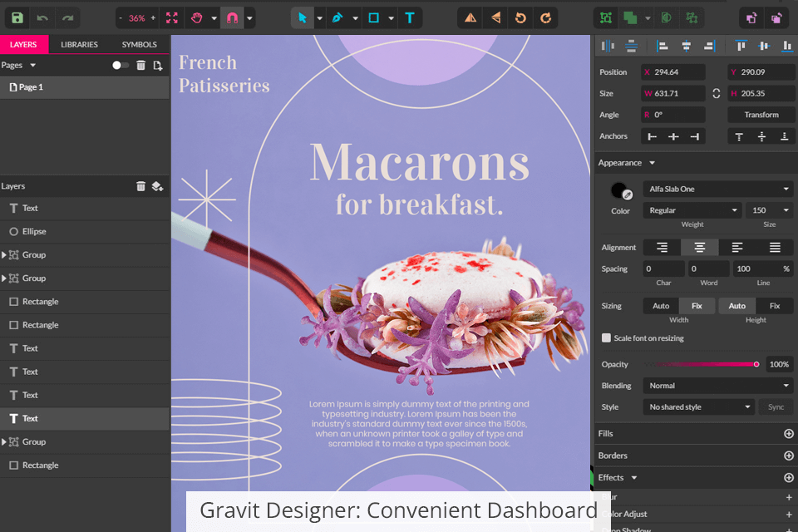Align selection to top edges
798x532 pixels.
coord(741,47)
